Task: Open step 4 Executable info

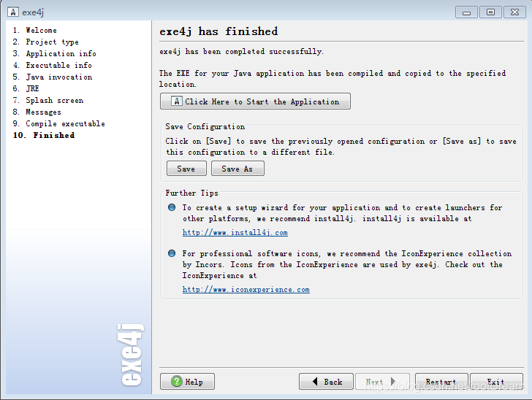Action: pos(53,65)
